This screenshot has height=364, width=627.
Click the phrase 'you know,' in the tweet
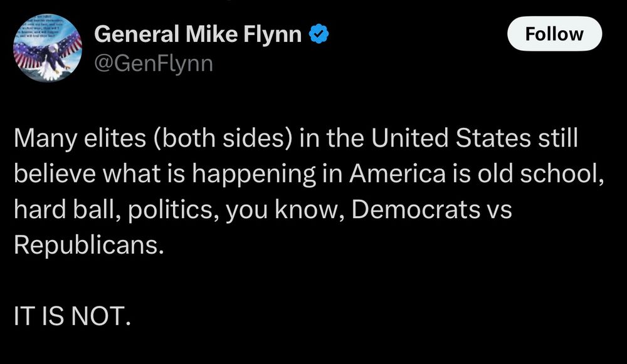(285, 210)
